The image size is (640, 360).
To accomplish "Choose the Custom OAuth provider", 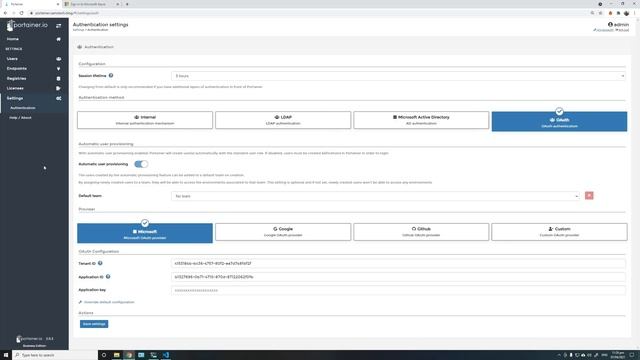I will 559,232.
